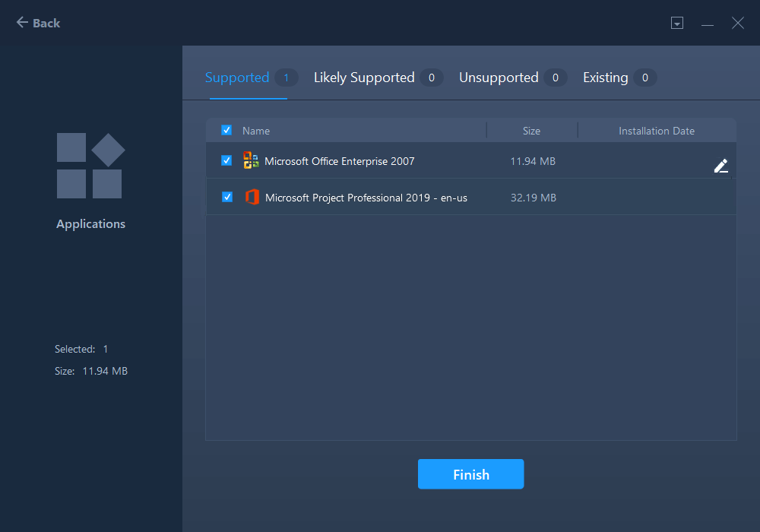Screen dimensions: 760x532
Task: Click the Applications label in sidebar
Action: coord(90,224)
